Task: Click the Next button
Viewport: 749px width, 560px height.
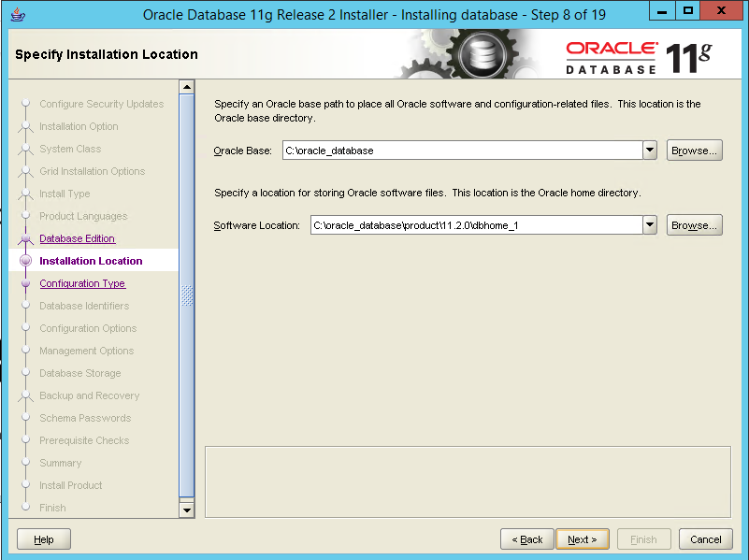Action: 583,539
